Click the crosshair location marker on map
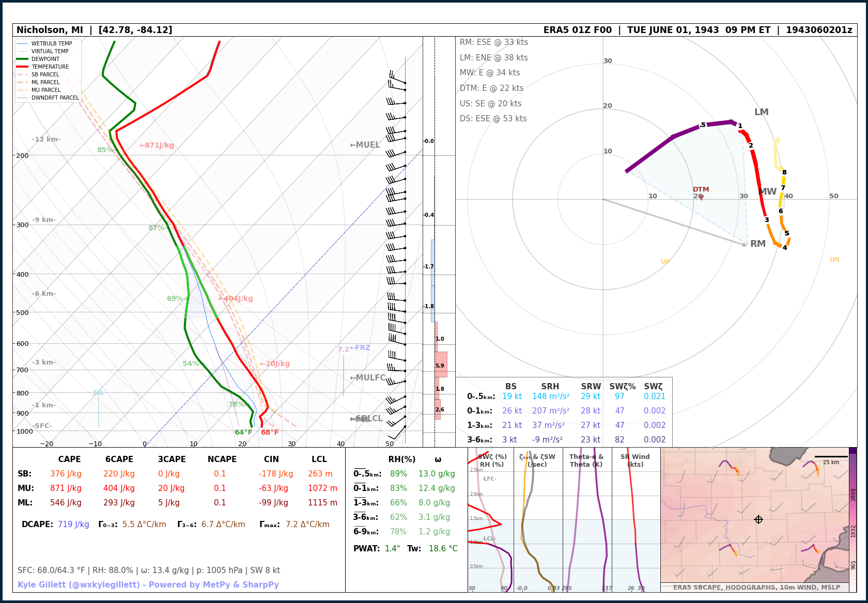868x603 pixels. click(x=758, y=519)
